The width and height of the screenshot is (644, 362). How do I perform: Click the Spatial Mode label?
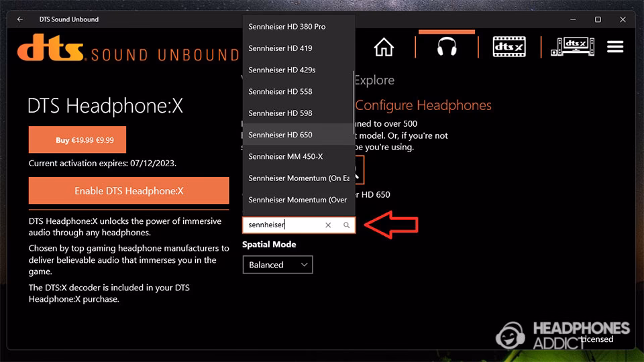click(x=269, y=244)
